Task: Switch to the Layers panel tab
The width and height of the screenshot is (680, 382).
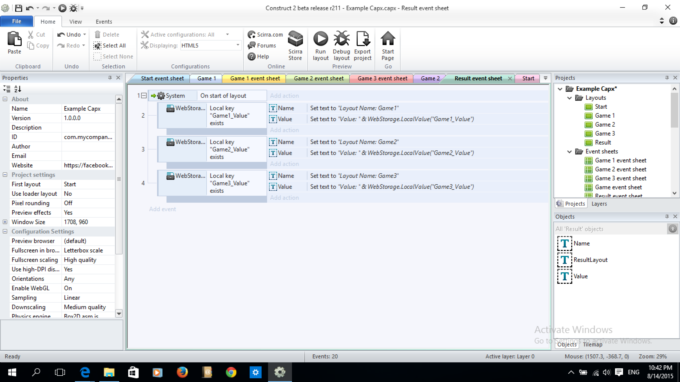Action: point(599,204)
